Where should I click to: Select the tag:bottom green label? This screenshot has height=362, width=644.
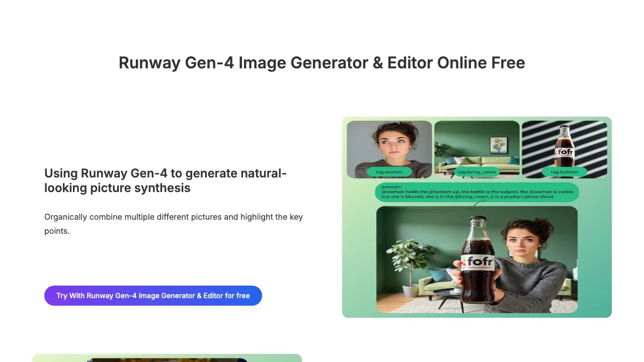coord(565,172)
